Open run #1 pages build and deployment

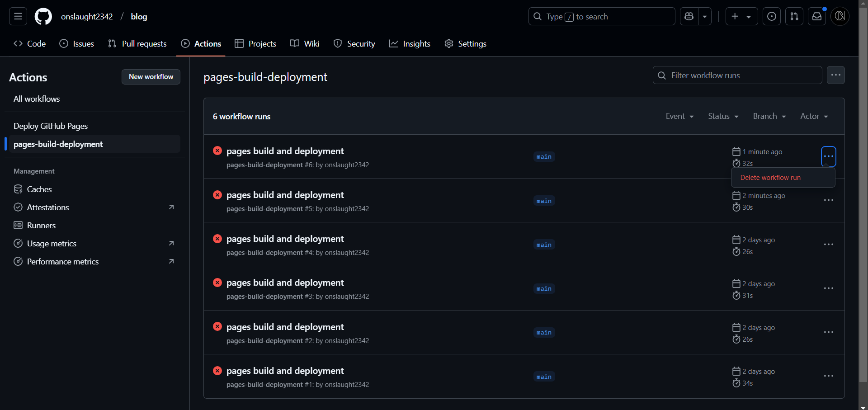(x=285, y=371)
